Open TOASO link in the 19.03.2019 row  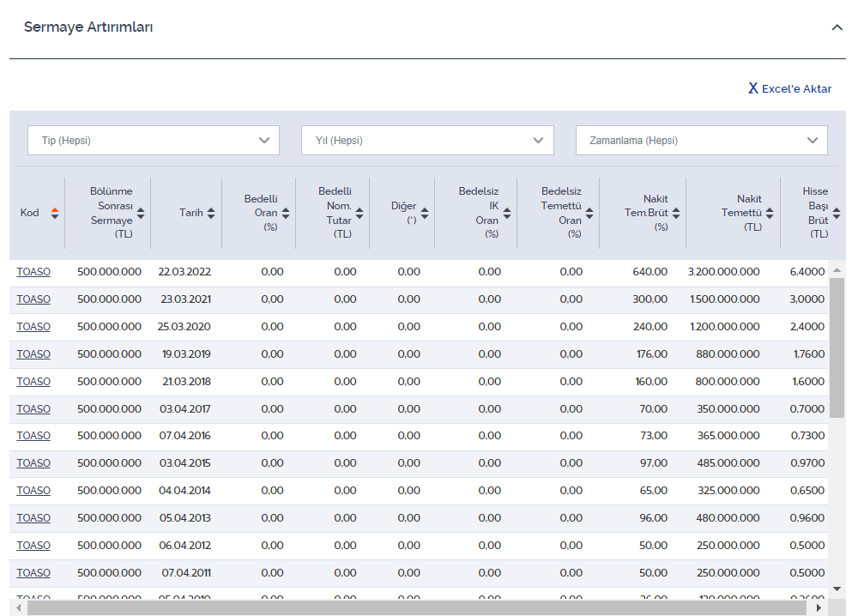(33, 354)
